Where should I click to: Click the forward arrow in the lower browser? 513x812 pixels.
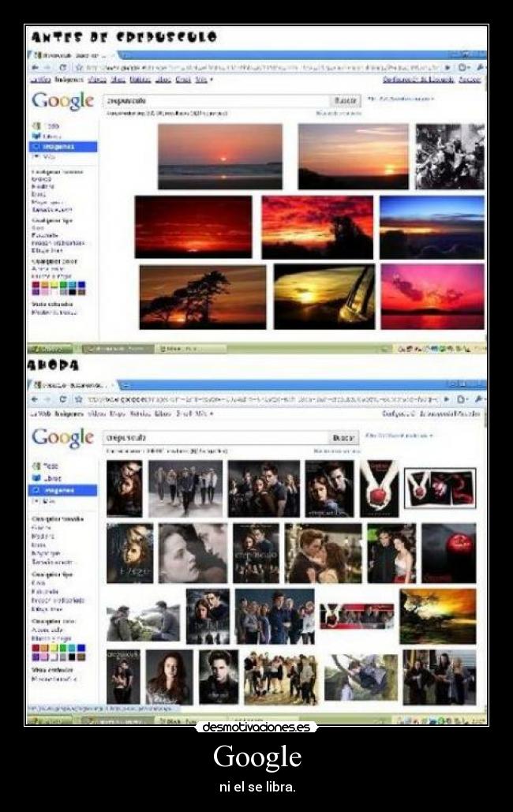(48, 399)
